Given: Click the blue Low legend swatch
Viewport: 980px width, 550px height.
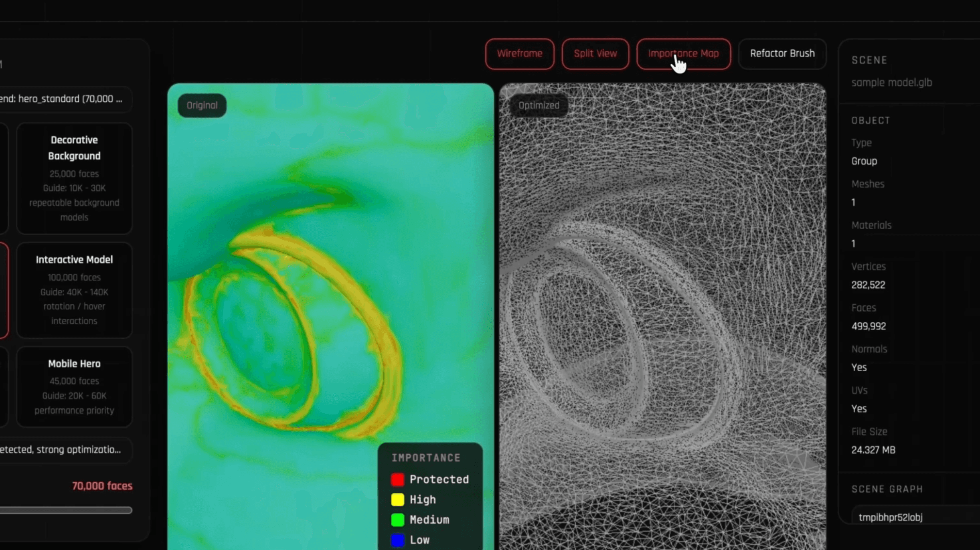Looking at the screenshot, I should click(397, 540).
